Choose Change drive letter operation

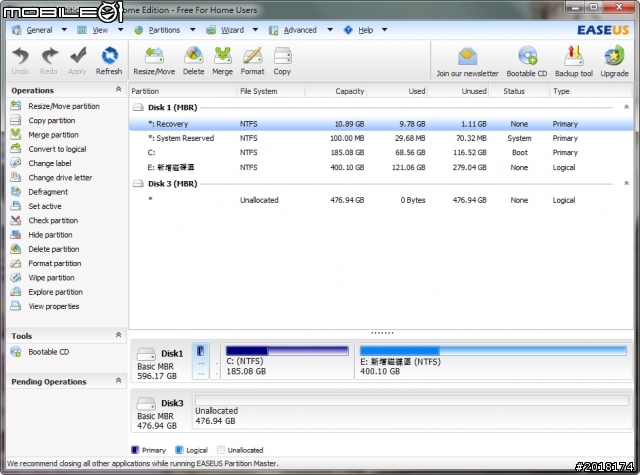click(51, 178)
